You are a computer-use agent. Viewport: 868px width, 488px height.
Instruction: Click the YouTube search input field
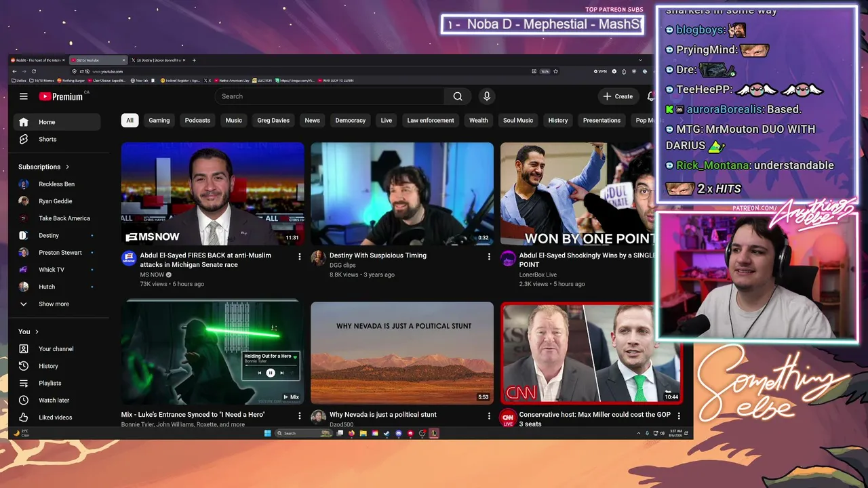(x=330, y=96)
